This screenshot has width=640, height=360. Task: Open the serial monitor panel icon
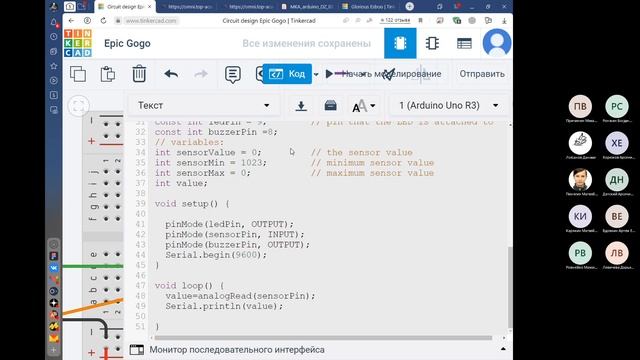(x=137, y=349)
